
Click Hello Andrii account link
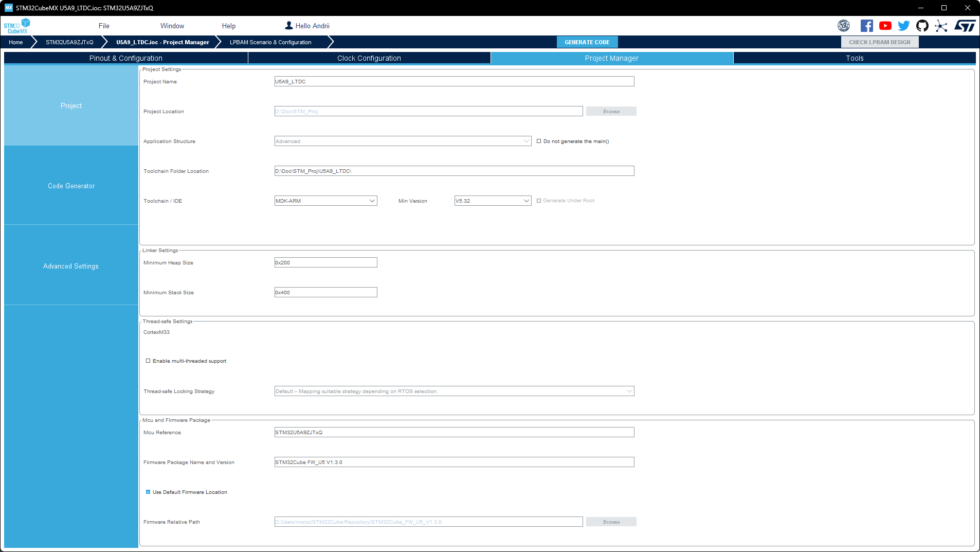coord(312,26)
